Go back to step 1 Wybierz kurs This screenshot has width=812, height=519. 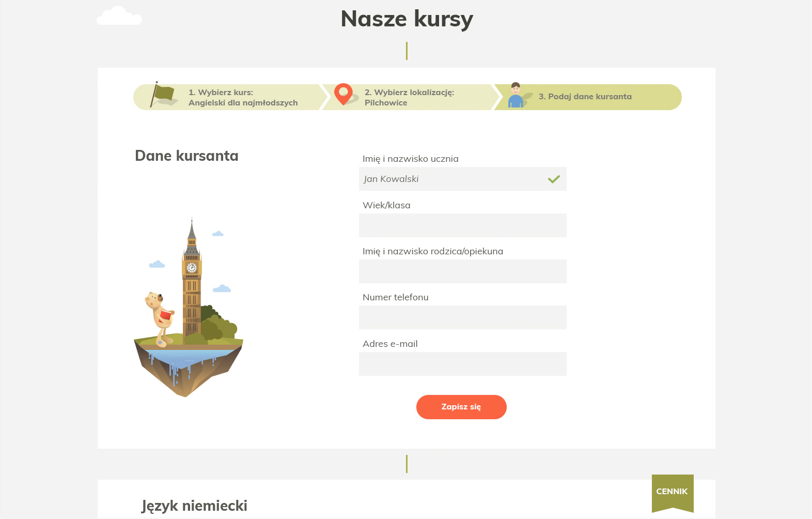243,97
